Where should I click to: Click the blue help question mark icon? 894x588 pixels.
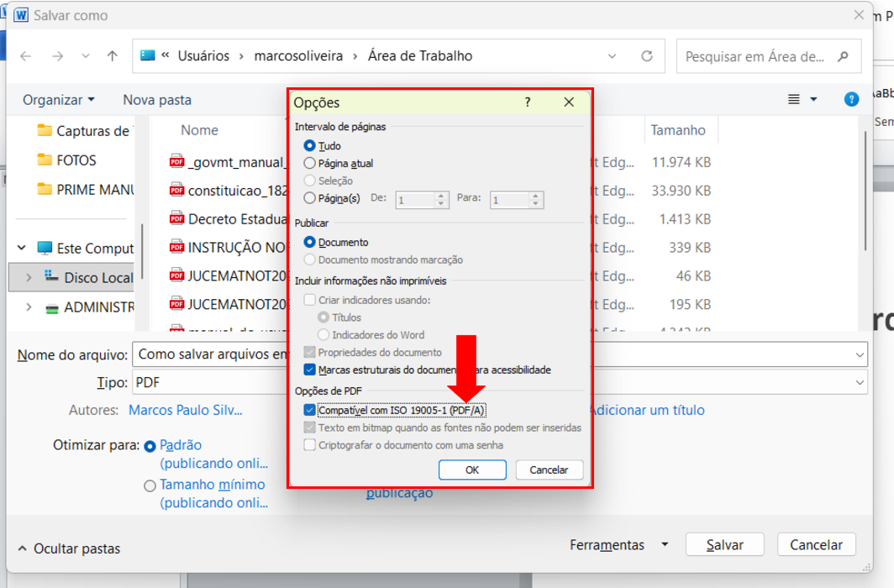pos(851,99)
